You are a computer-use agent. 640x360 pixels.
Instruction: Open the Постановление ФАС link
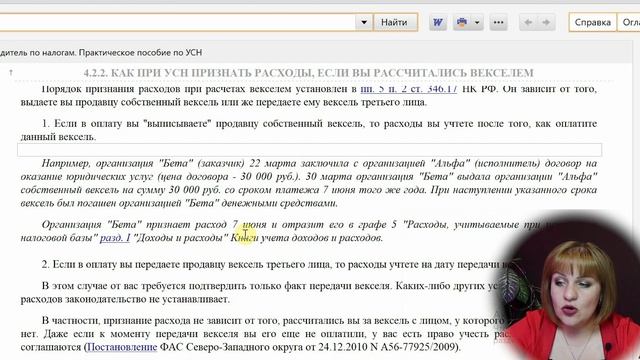click(122, 347)
